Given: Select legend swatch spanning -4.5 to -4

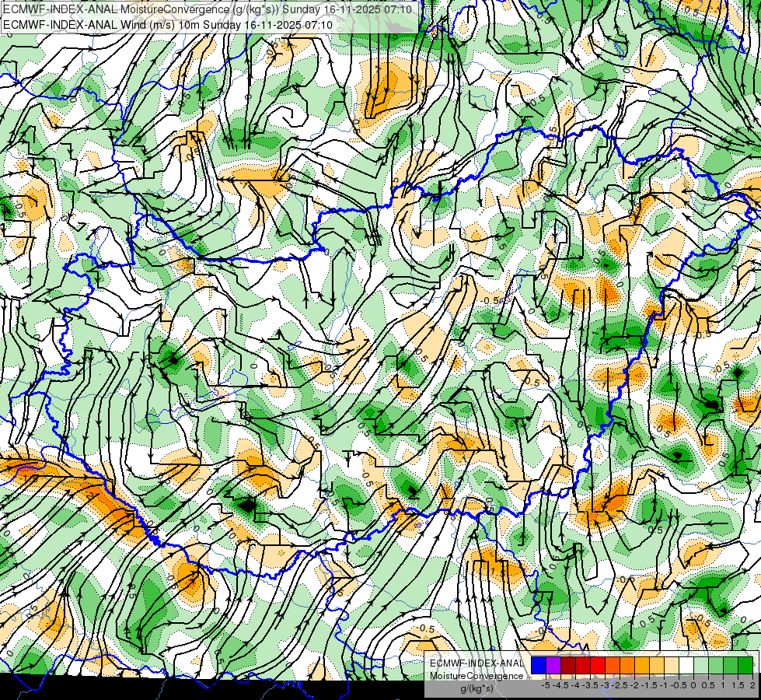Looking at the screenshot, I should click(x=568, y=665).
